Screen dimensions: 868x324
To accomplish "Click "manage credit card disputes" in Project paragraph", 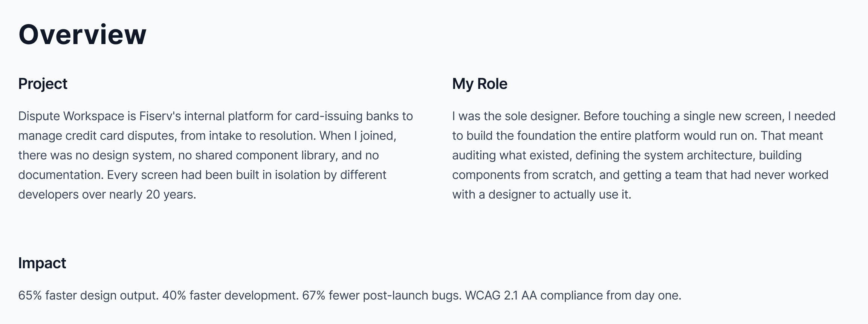I will click(x=97, y=136).
